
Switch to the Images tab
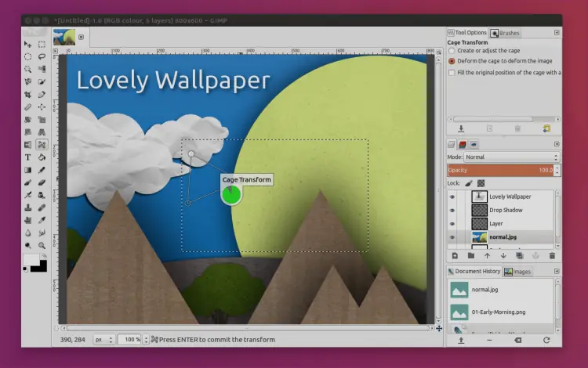tap(518, 272)
